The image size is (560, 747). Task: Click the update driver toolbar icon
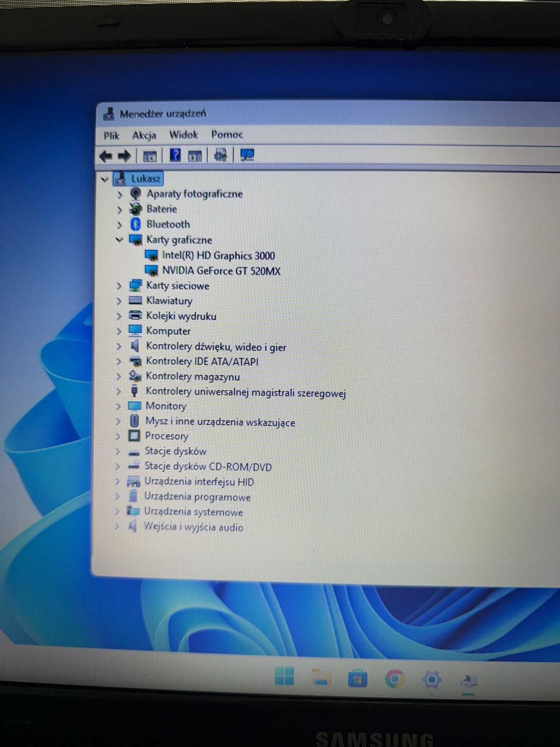[x=221, y=156]
